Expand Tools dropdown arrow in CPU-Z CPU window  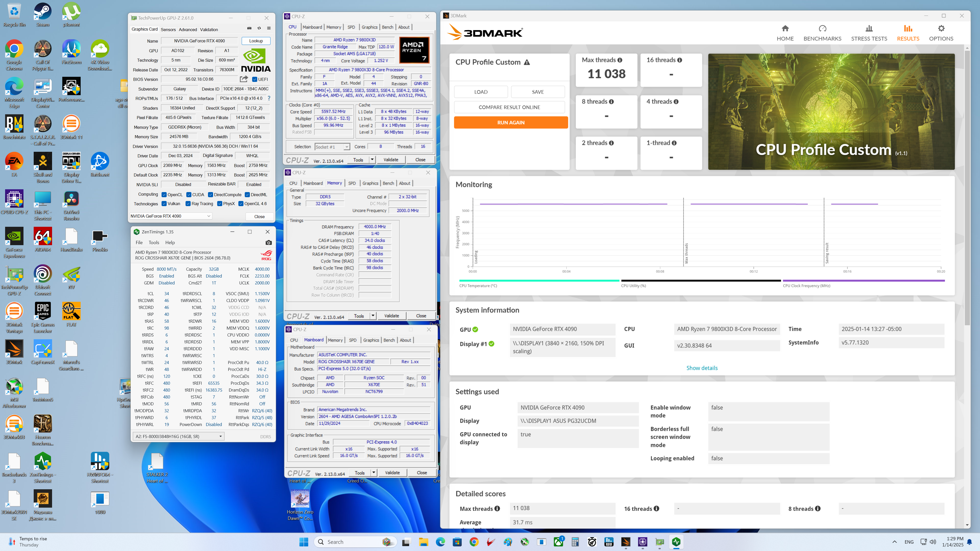coord(372,160)
